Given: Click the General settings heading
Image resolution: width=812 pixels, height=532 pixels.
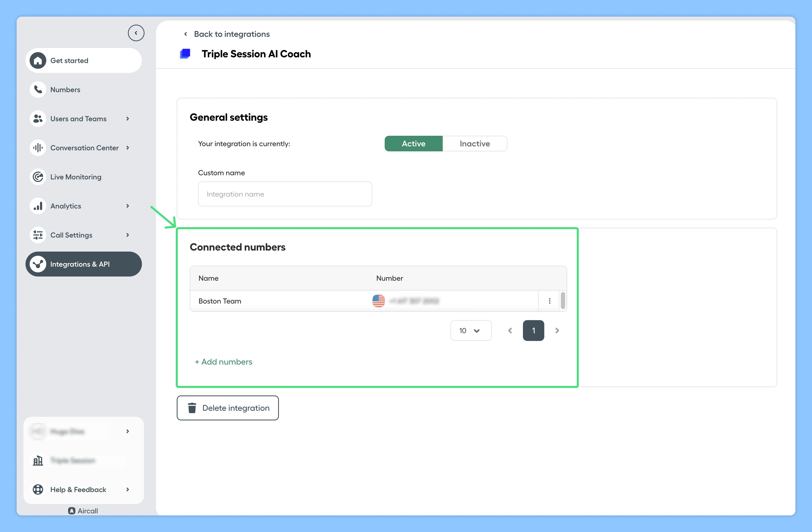Looking at the screenshot, I should pos(229,117).
